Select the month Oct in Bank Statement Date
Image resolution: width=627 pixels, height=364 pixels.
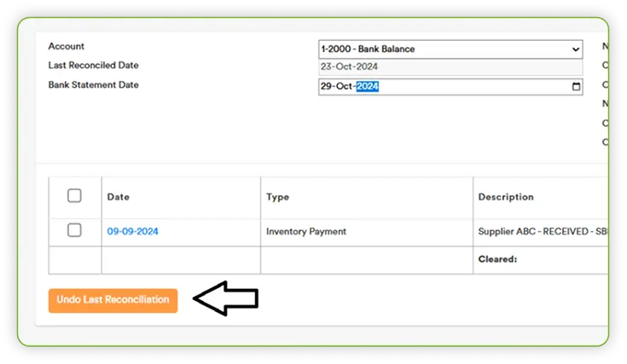(x=345, y=87)
